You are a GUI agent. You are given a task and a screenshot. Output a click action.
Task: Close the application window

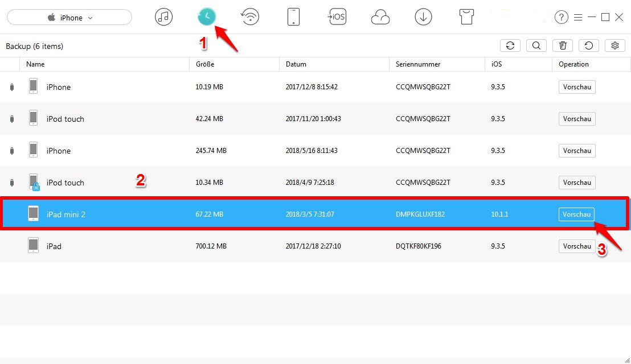[x=619, y=17]
